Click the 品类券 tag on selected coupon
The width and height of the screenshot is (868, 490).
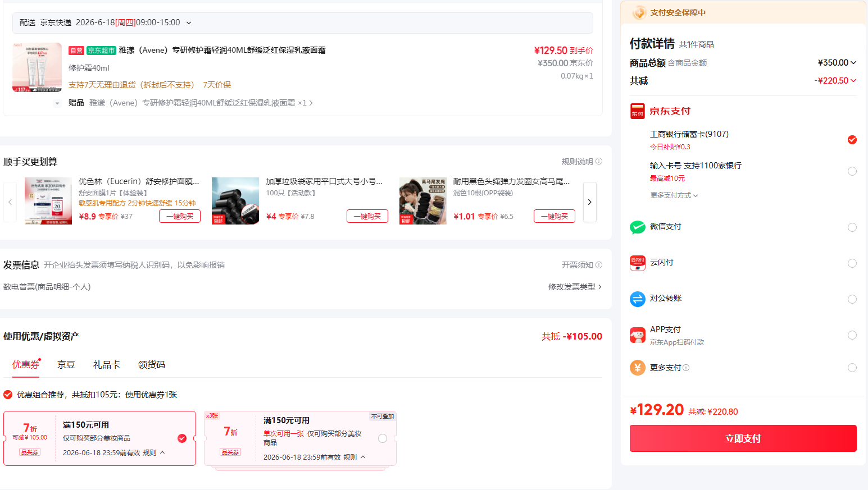(x=29, y=452)
